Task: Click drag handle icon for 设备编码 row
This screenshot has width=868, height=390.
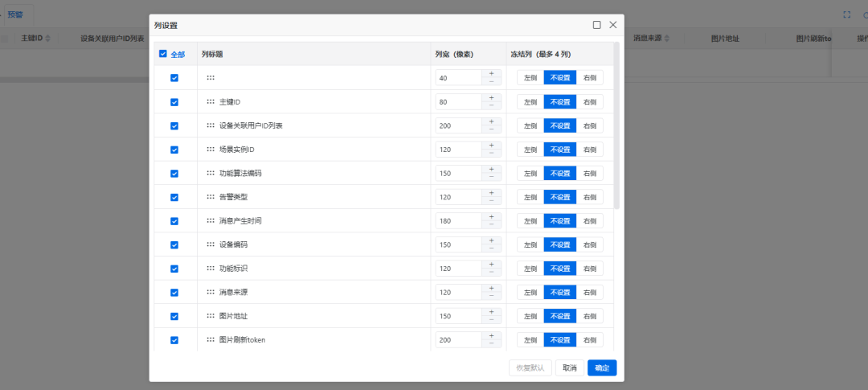Action: (211, 245)
